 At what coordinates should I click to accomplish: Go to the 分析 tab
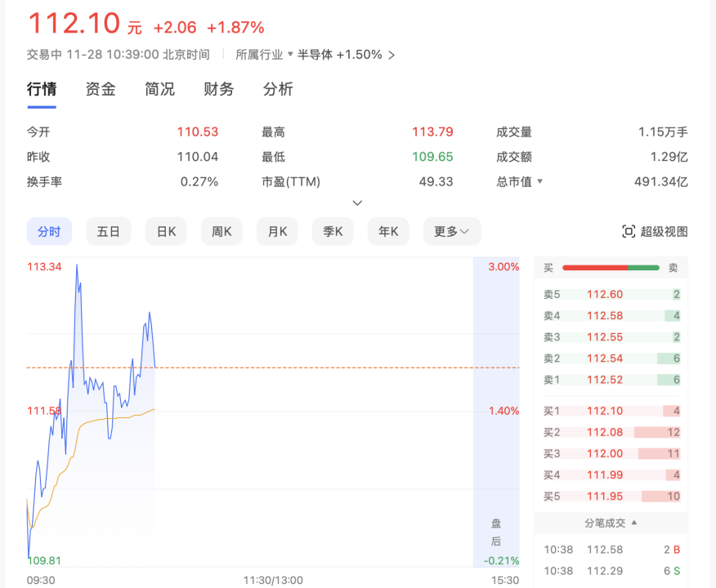coord(278,90)
